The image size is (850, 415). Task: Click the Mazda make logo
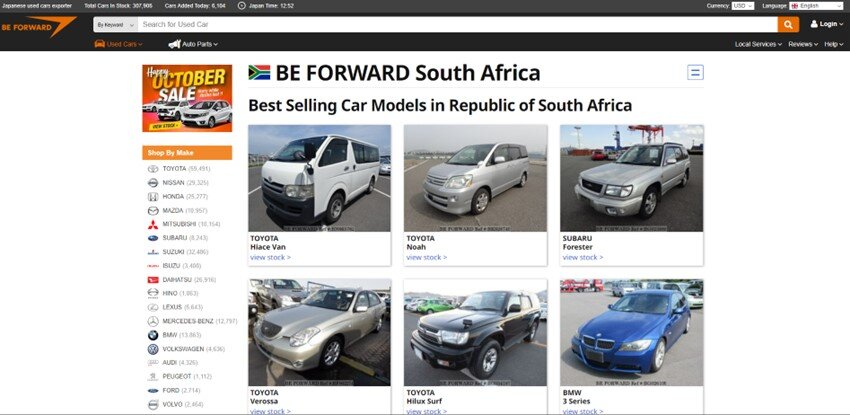click(153, 211)
